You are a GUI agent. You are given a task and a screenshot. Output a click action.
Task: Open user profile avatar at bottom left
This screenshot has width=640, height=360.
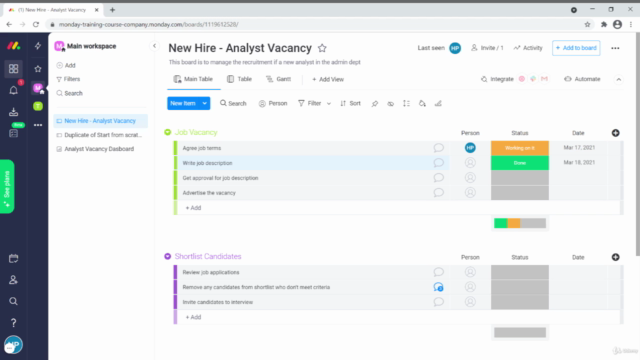13,345
